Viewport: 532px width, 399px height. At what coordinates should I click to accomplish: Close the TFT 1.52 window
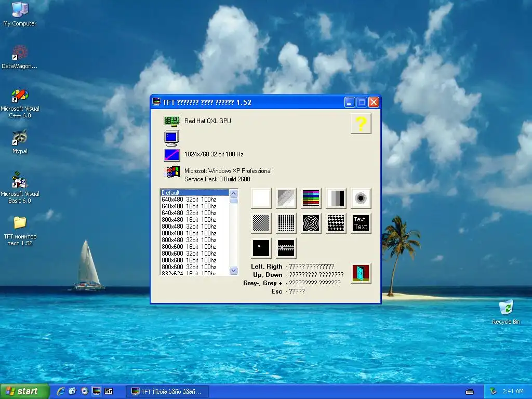(x=374, y=102)
